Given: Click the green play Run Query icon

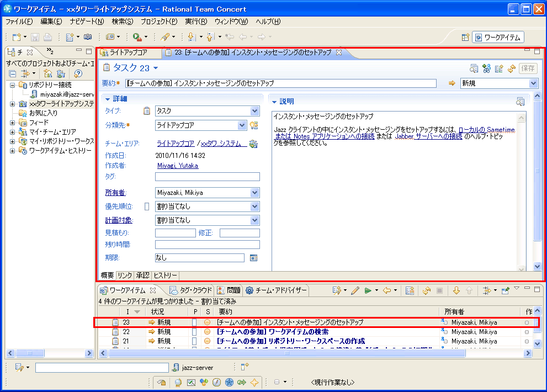Looking at the screenshot, I should pyautogui.click(x=368, y=291).
